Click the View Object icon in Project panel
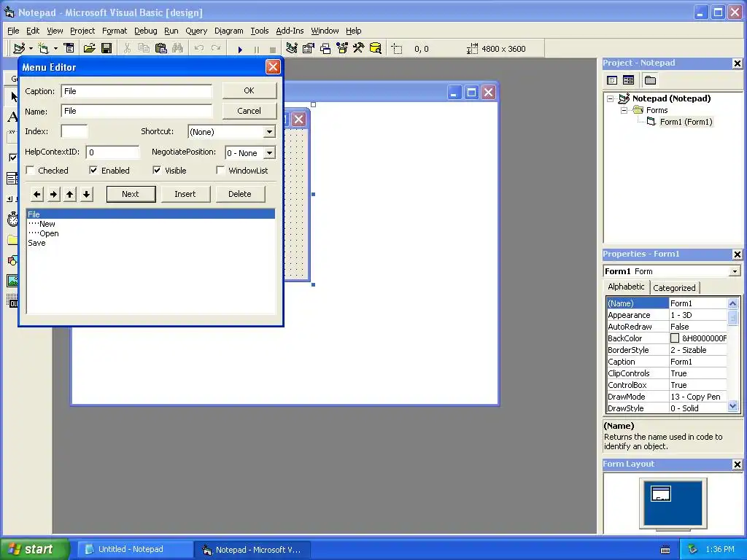 (x=628, y=80)
